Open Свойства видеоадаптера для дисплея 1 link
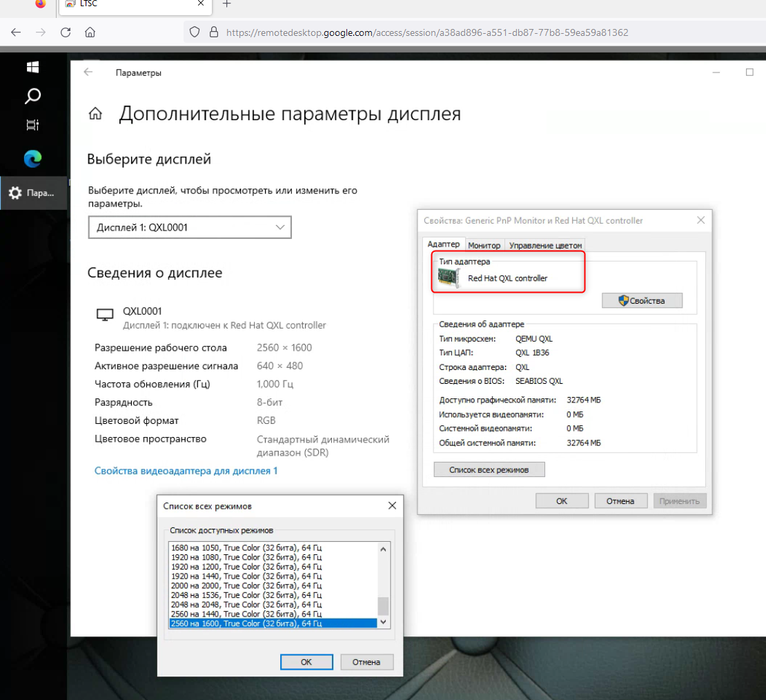The height and width of the screenshot is (700, 766). coord(186,471)
